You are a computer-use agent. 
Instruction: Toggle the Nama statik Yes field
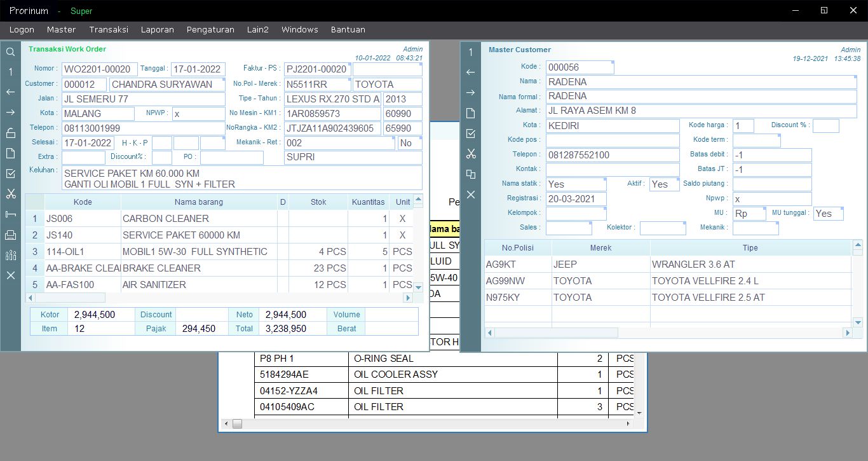pyautogui.click(x=576, y=184)
